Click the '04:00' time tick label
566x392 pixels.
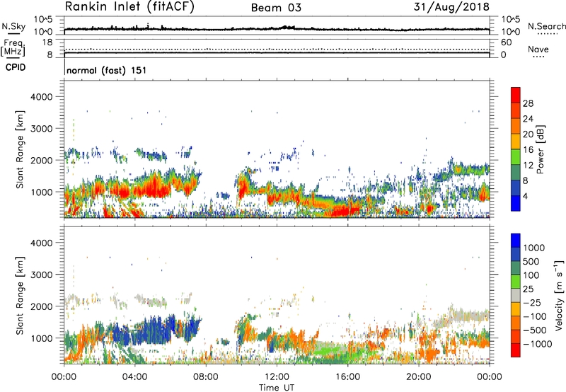point(134,377)
